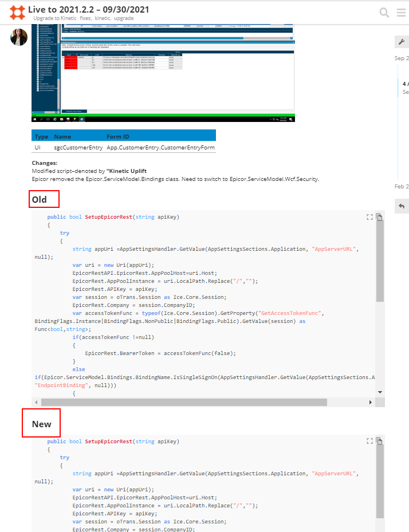Click the Type column header
The image size is (409, 532).
(x=41, y=137)
